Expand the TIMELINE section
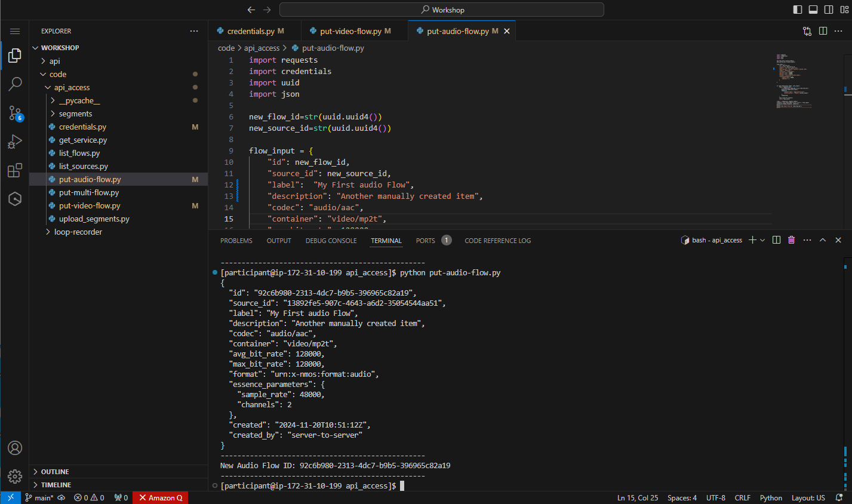Image resolution: width=852 pixels, height=504 pixels. coord(119,485)
